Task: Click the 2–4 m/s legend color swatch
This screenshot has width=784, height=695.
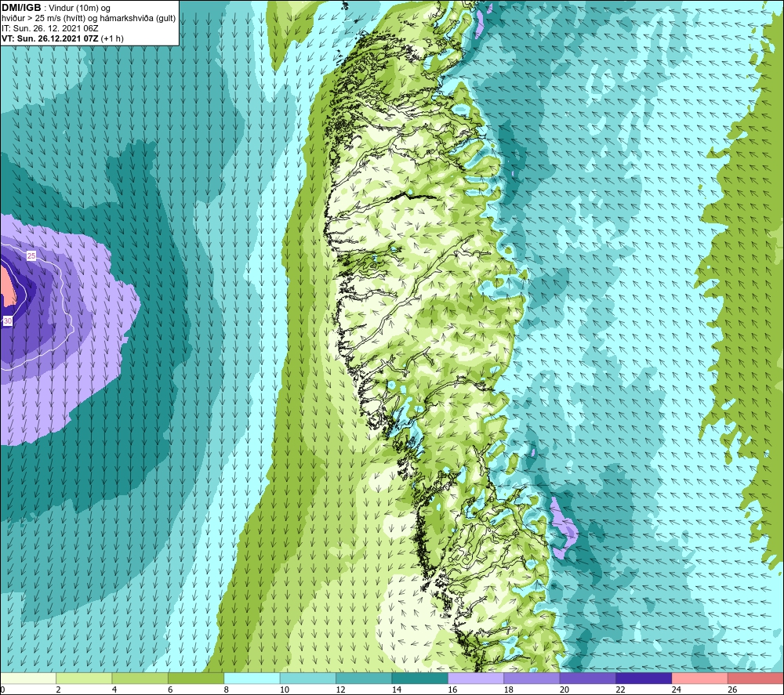Action: tap(84, 678)
